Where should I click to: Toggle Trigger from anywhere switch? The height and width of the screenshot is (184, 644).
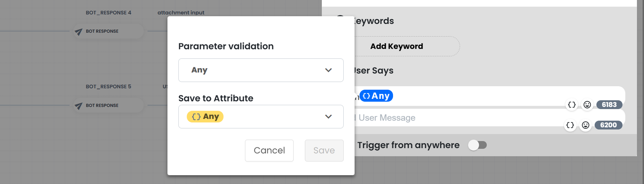(477, 145)
